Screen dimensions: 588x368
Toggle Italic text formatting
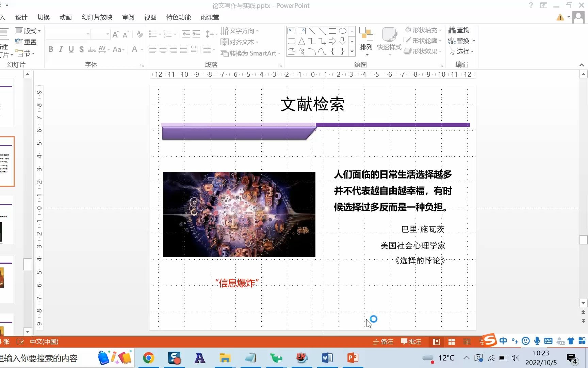tap(61, 49)
